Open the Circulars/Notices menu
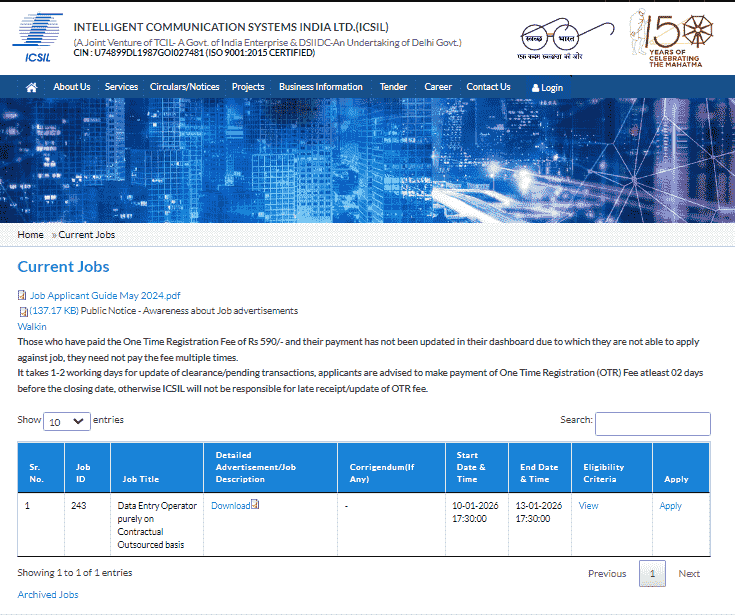 coord(185,87)
